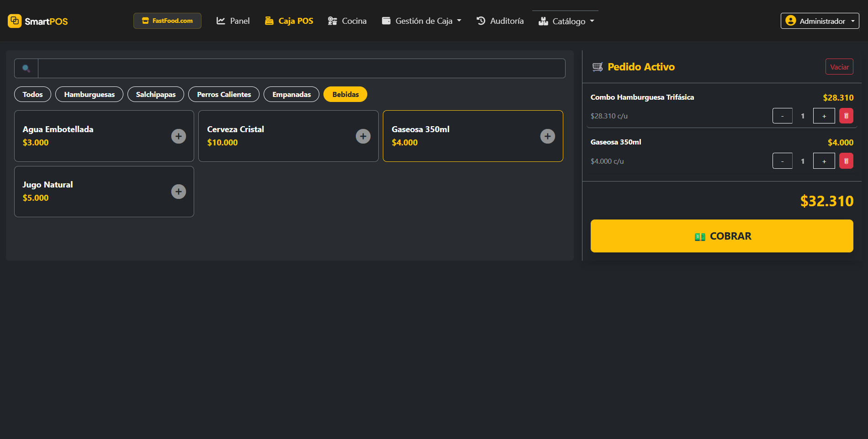Click the search magnifier icon
This screenshot has width=868, height=439.
coord(26,69)
